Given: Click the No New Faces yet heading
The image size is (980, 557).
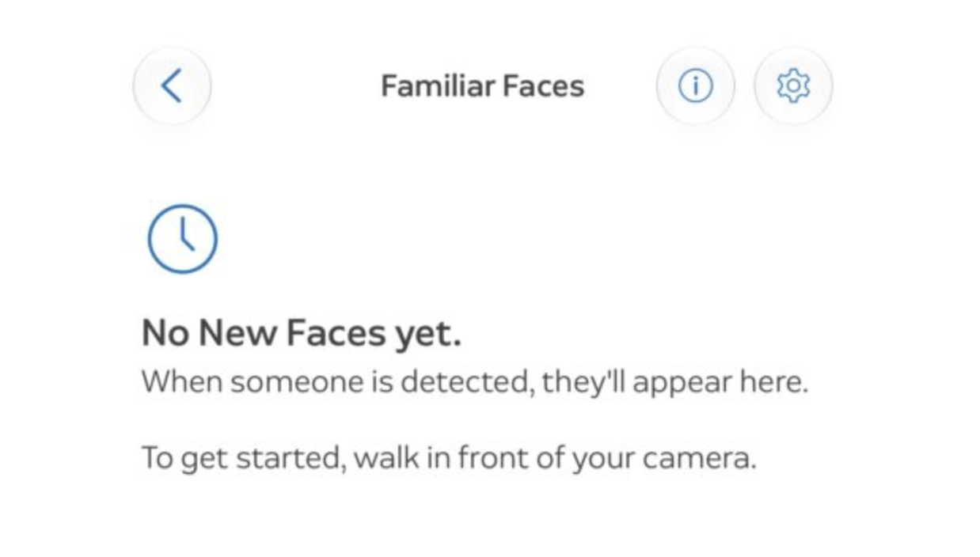Looking at the screenshot, I should click(301, 332).
